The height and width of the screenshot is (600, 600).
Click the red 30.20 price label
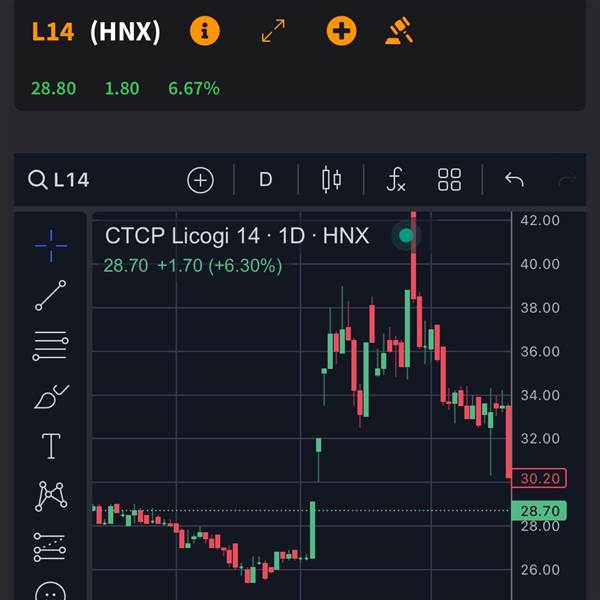click(x=539, y=478)
